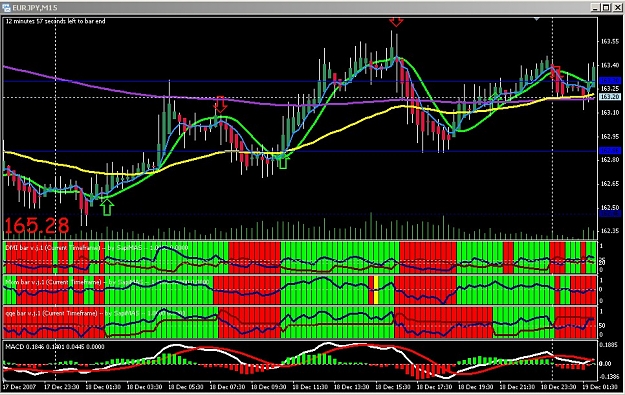Viewport: 625px width, 395px height.
Task: Click the 18 Dec 09:30 time label
Action: tap(268, 387)
